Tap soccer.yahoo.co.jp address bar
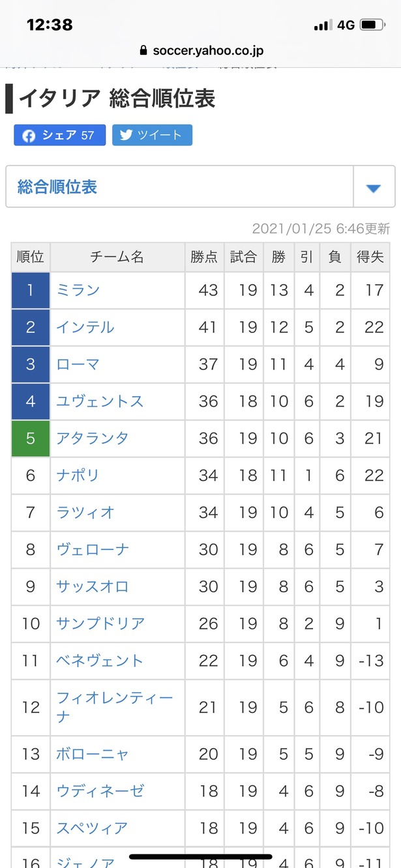 [201, 50]
